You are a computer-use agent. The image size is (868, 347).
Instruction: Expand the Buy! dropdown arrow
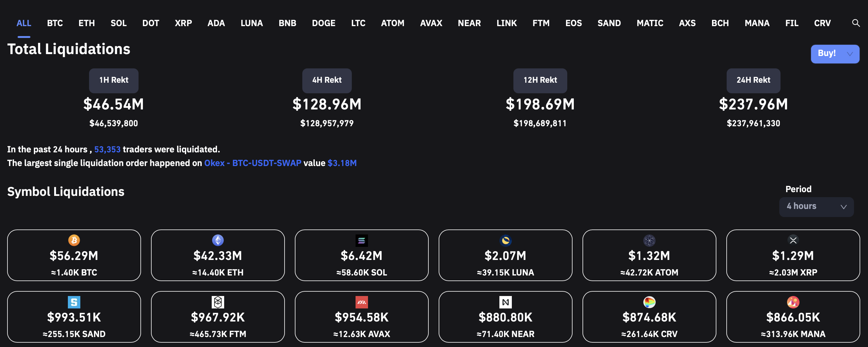tap(850, 54)
